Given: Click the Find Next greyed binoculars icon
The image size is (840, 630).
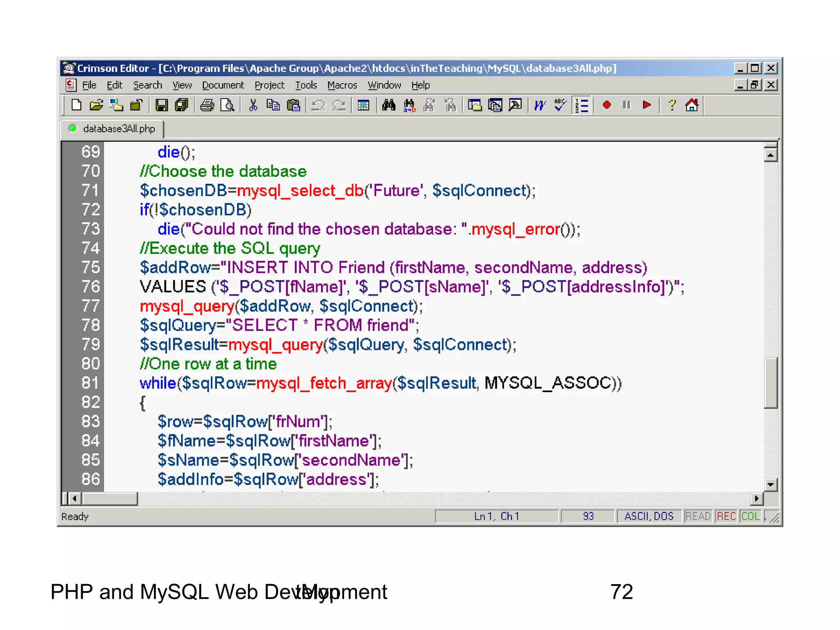Looking at the screenshot, I should click(x=429, y=105).
